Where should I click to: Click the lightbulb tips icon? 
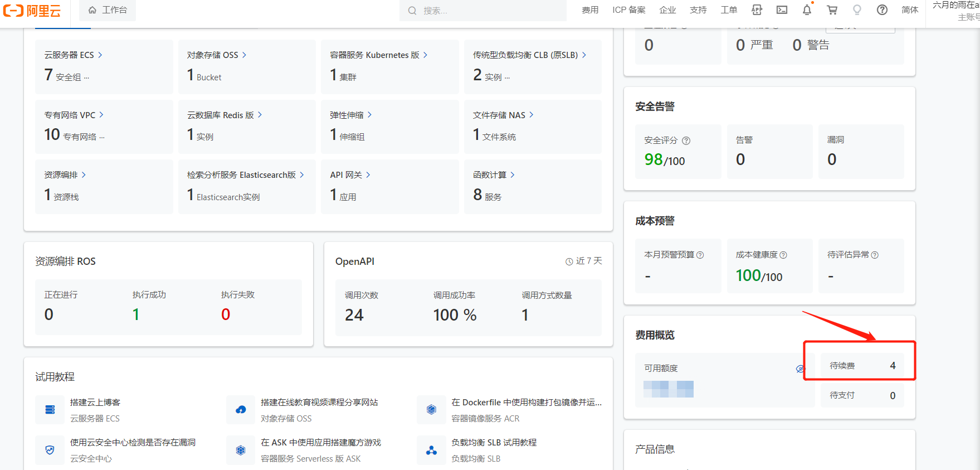pos(857,10)
